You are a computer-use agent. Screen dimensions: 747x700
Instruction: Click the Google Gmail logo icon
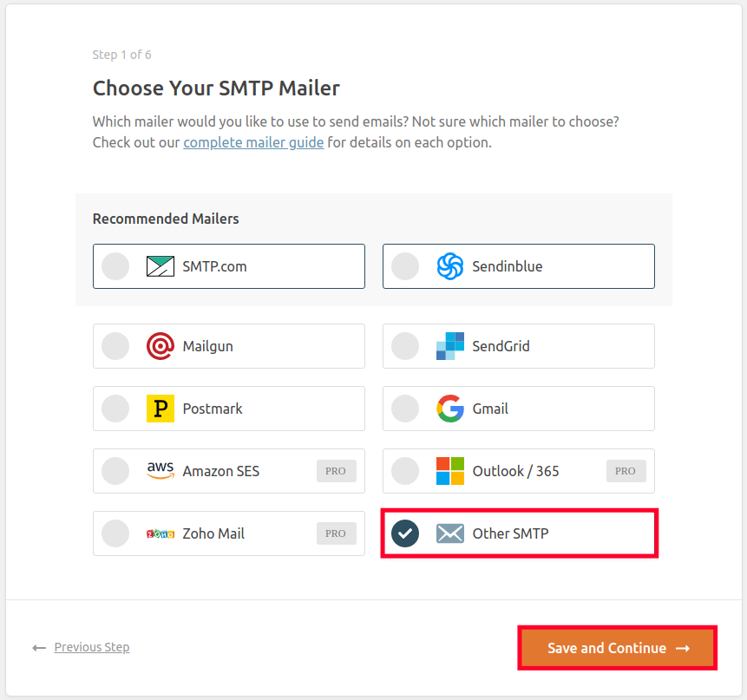pyautogui.click(x=450, y=409)
